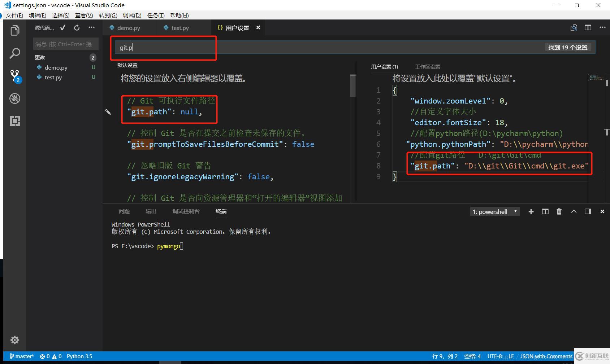Toggle the editor split layout
The width and height of the screenshot is (610, 364).
click(588, 27)
